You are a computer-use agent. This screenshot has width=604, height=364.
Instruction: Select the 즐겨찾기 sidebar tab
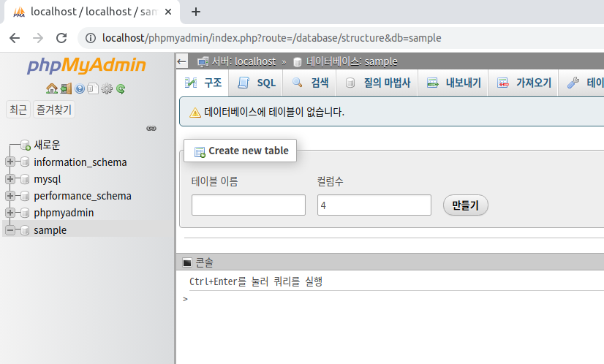click(54, 110)
